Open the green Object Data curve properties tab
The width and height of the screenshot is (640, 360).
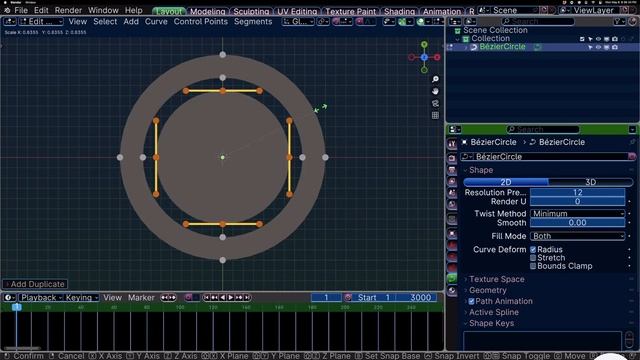point(452,279)
